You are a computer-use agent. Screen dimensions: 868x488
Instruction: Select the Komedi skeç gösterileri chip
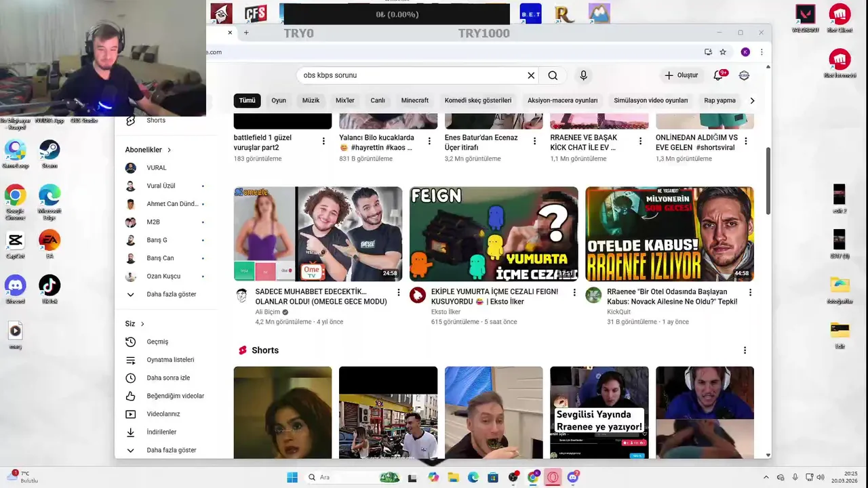(x=478, y=100)
